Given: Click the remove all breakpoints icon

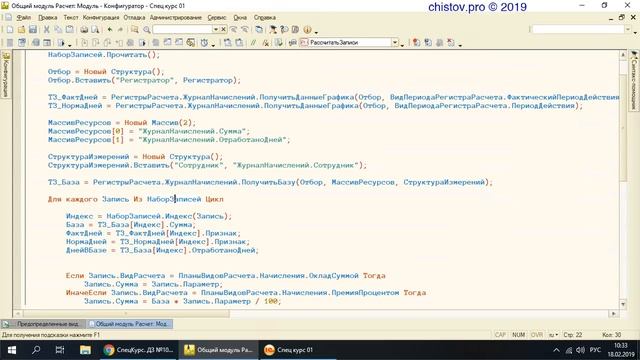Looking at the screenshot, I should point(451,42).
